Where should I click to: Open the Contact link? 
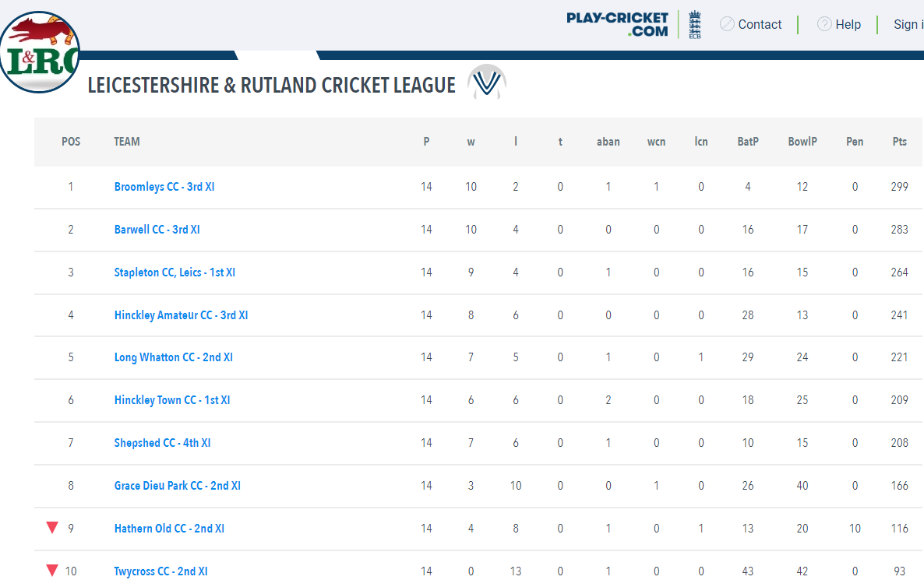pyautogui.click(x=760, y=25)
